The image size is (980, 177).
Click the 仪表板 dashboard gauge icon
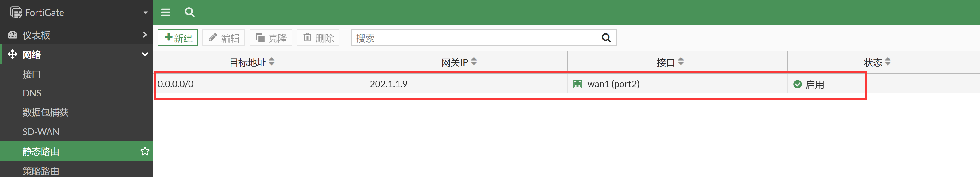tap(13, 35)
